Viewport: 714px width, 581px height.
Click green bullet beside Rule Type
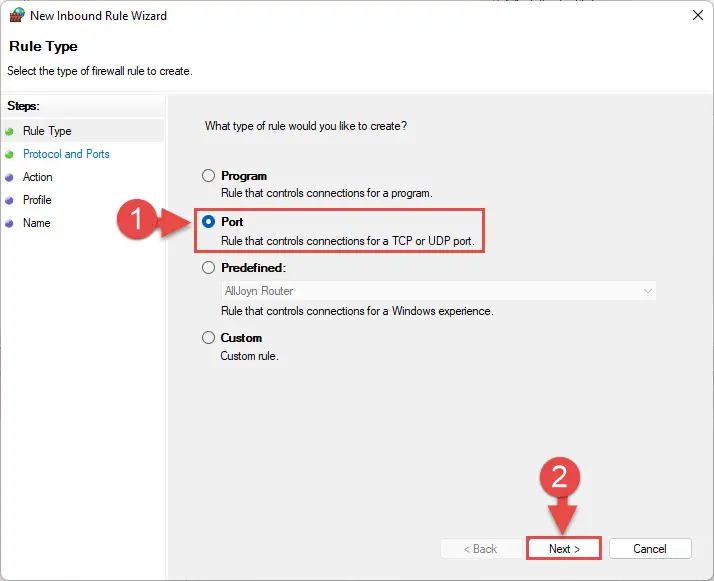(10, 132)
